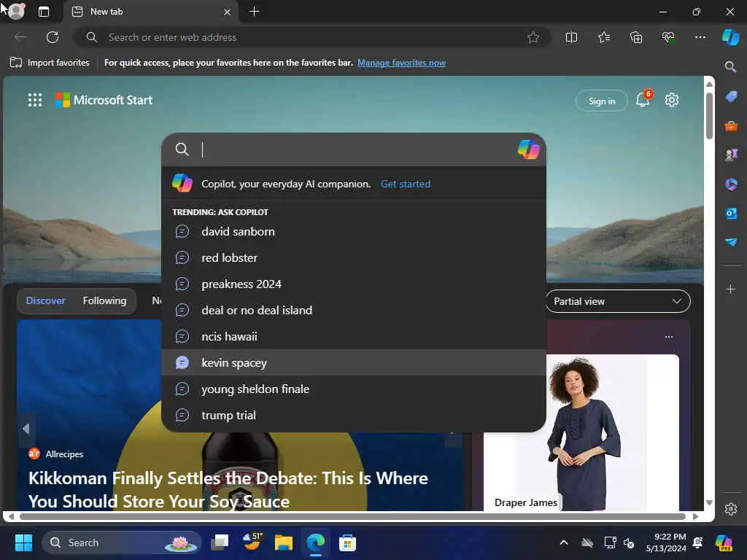Click the Microsoft Start logo
Image resolution: width=747 pixels, height=560 pixels.
pyautogui.click(x=104, y=100)
